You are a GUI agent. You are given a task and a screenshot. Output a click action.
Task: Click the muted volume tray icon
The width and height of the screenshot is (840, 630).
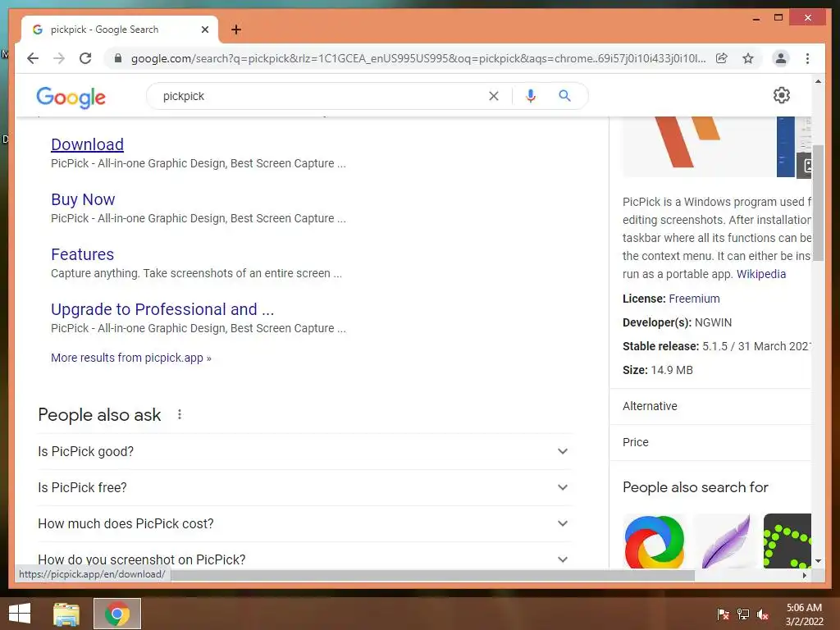[763, 614]
